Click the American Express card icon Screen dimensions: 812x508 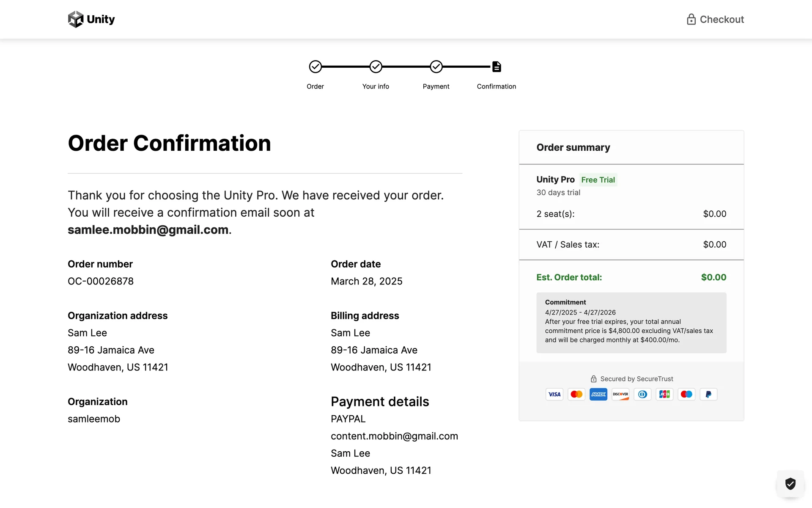[598, 395]
